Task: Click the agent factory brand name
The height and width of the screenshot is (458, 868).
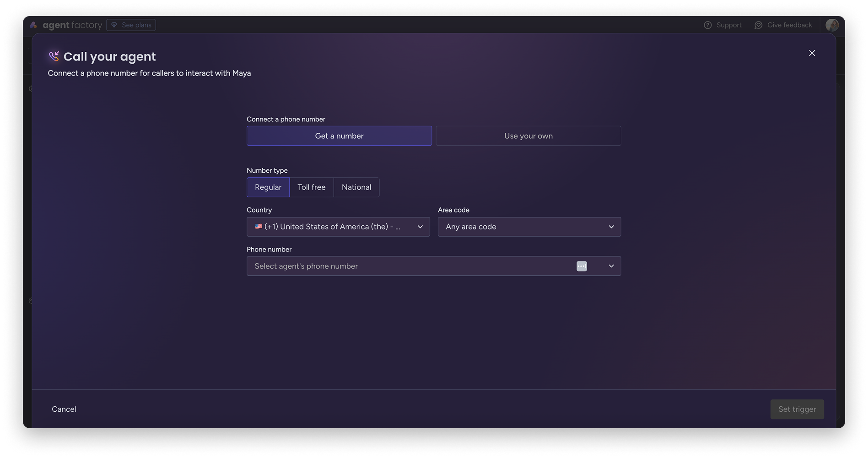Action: click(x=72, y=25)
